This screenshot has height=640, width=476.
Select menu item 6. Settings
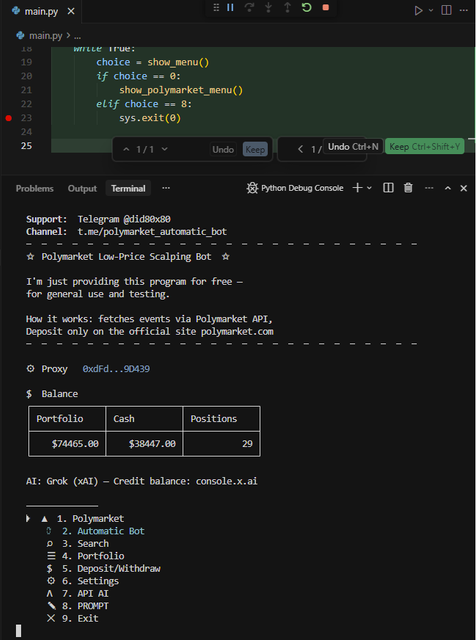[x=91, y=581]
